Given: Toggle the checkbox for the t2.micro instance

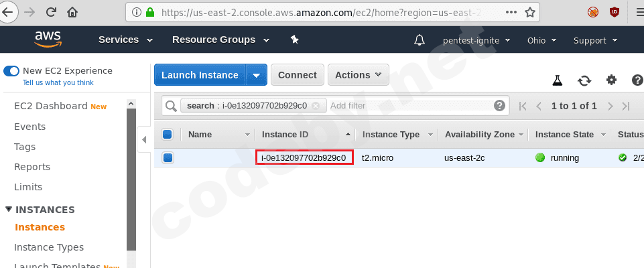Looking at the screenshot, I should tap(168, 158).
